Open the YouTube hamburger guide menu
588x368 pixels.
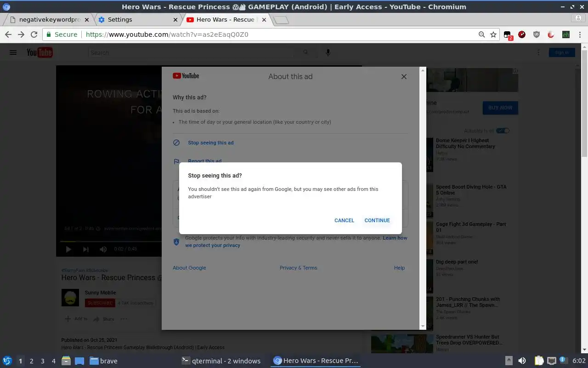[x=13, y=52]
